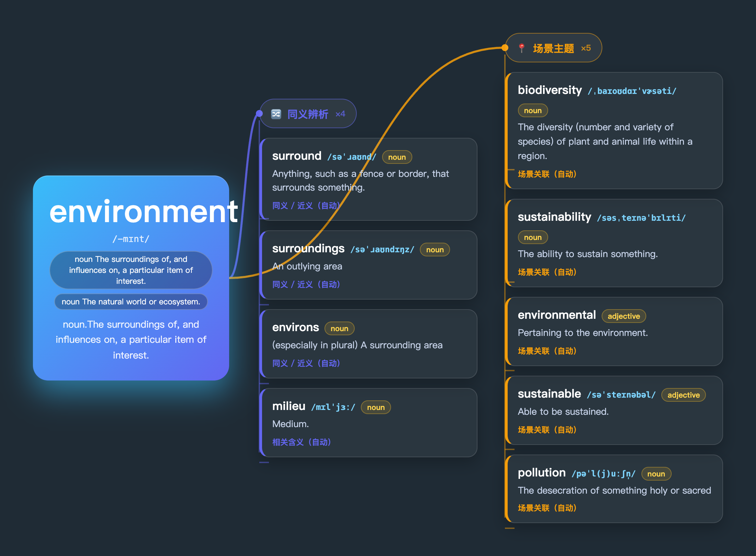Click the purple connector node before 同义辨析
The height and width of the screenshot is (556, 756).
pyautogui.click(x=259, y=113)
